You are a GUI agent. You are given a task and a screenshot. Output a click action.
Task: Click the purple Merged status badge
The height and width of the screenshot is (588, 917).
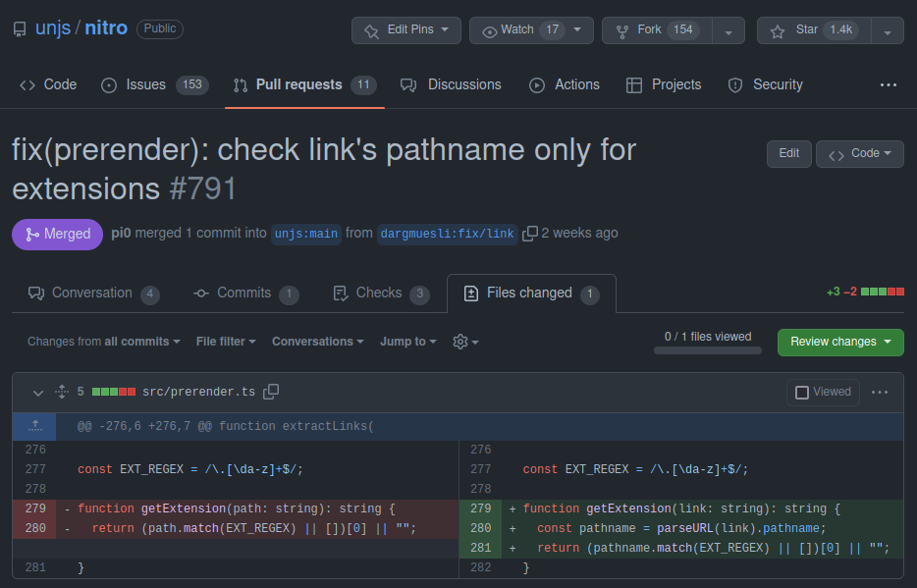click(57, 235)
